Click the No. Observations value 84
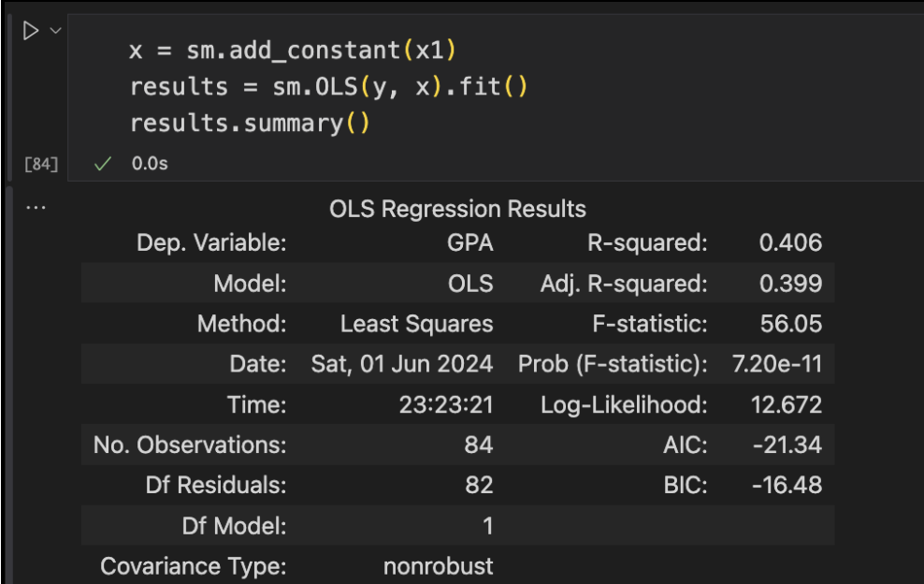924x584 pixels. pos(479,445)
